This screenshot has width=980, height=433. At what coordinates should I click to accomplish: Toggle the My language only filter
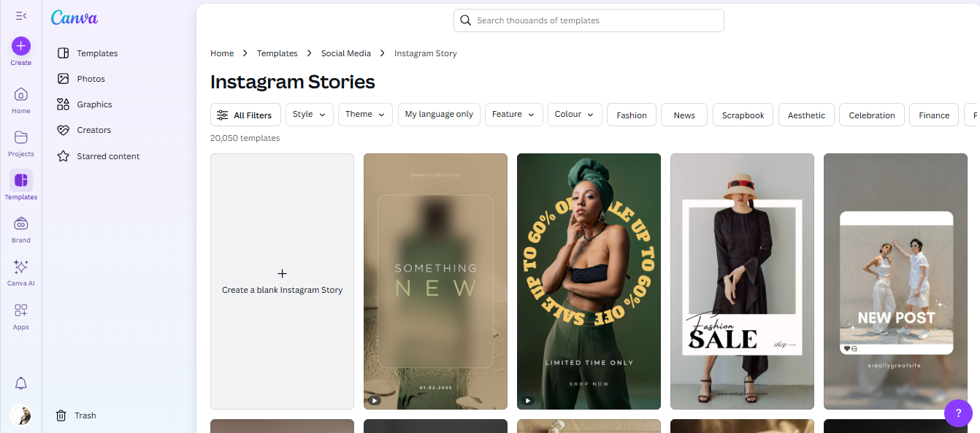pyautogui.click(x=439, y=115)
